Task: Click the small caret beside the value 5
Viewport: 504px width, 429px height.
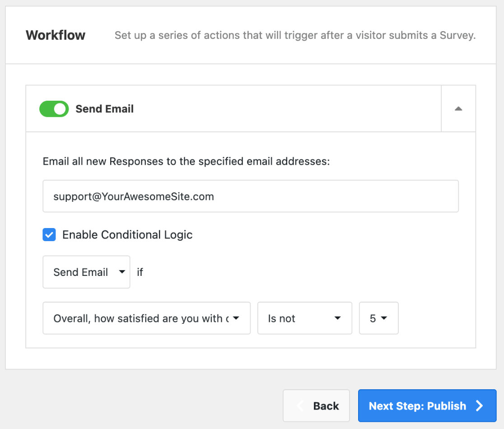Action: point(384,318)
